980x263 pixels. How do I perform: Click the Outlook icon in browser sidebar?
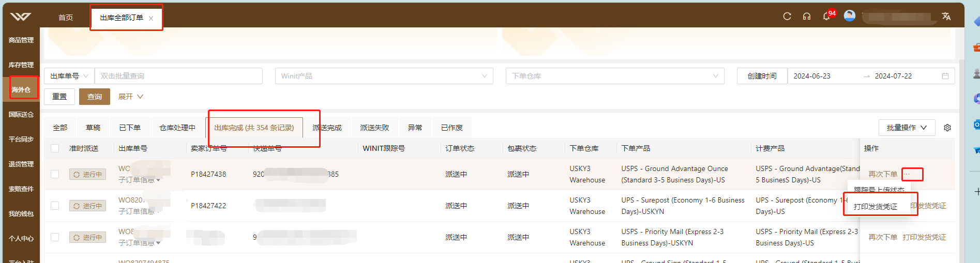tap(976, 125)
